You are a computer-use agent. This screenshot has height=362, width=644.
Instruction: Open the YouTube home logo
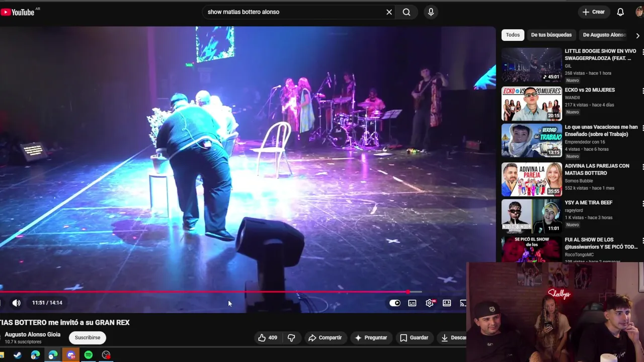(17, 12)
